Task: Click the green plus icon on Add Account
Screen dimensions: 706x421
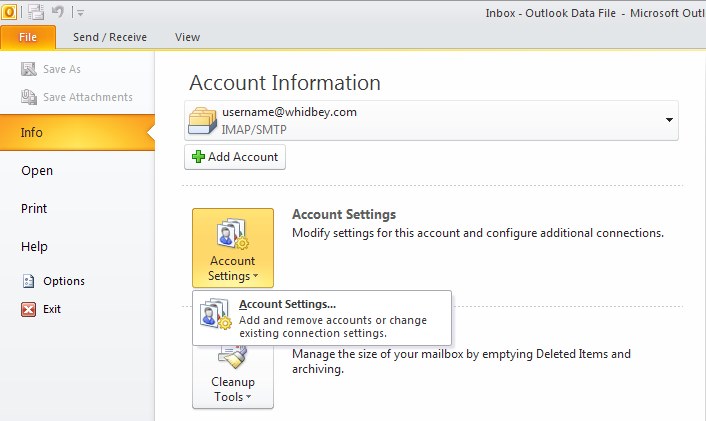Action: (x=198, y=157)
